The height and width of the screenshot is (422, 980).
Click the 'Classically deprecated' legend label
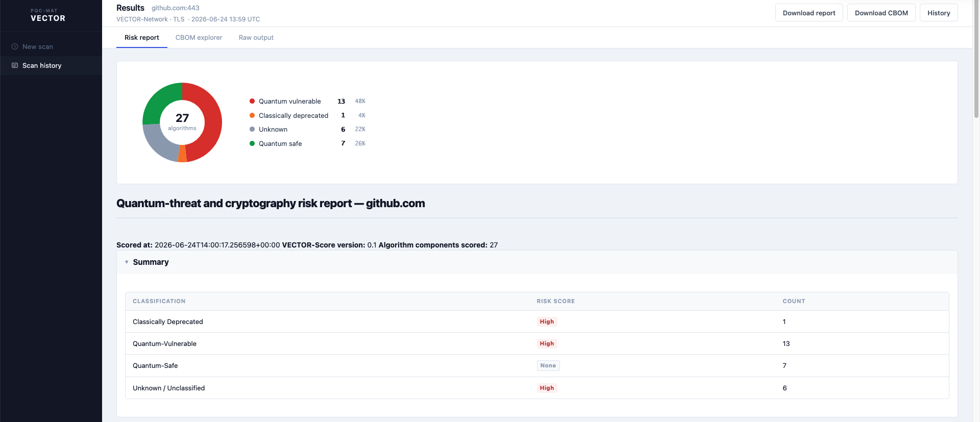[293, 115]
